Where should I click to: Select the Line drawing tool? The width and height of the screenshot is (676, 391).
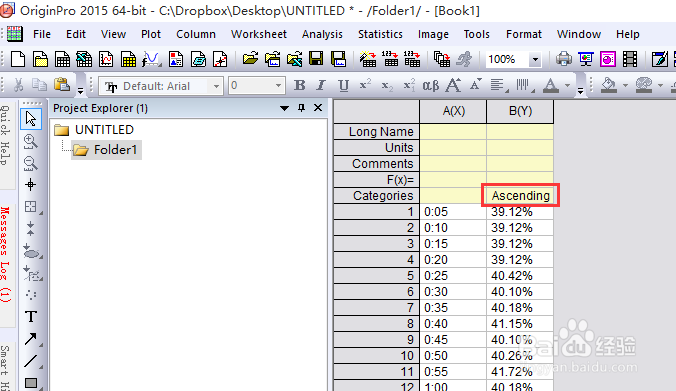click(31, 361)
